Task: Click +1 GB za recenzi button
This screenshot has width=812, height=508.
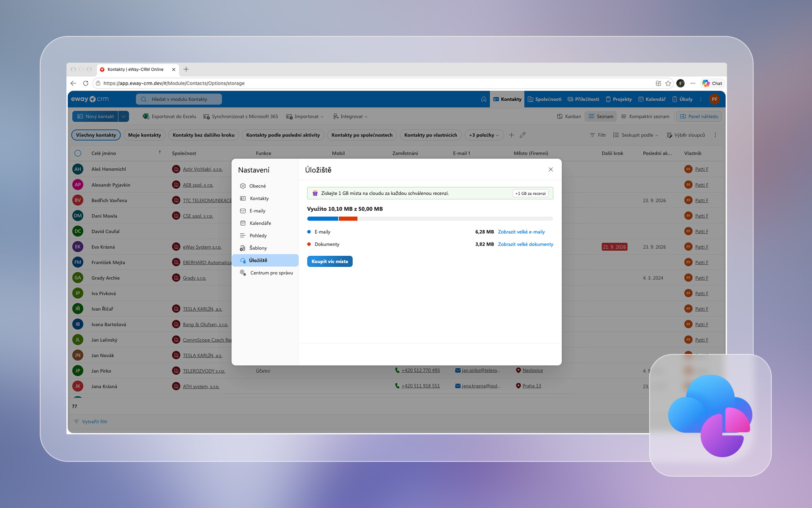Action: point(530,193)
